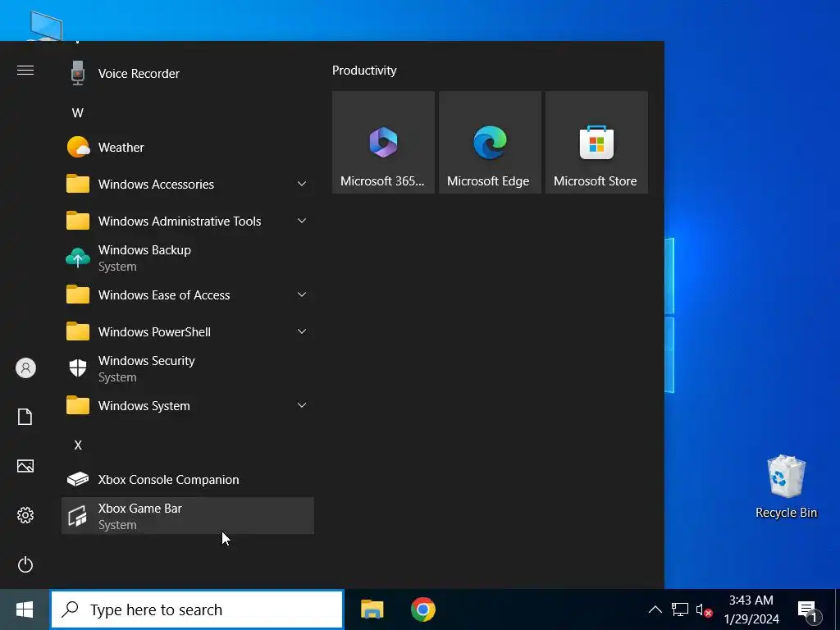Image resolution: width=840 pixels, height=630 pixels.
Task: Open File Explorer from the taskbar
Action: pos(372,609)
